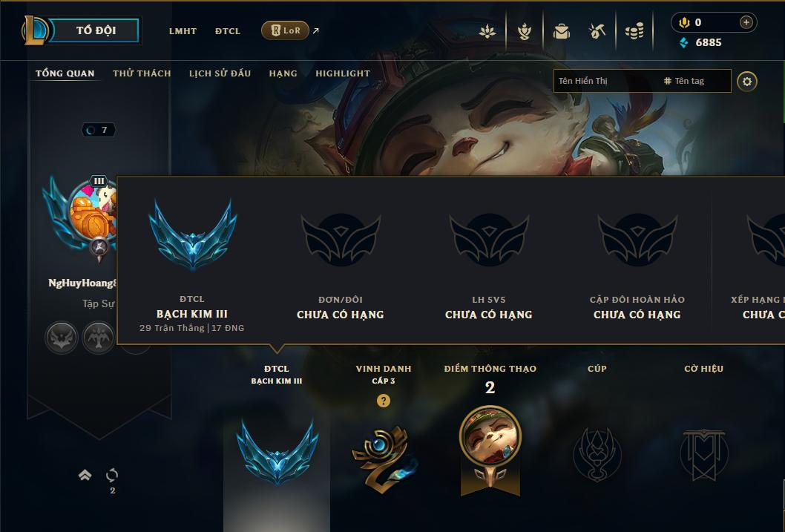Open the Store coins stack icon
Image resolution: width=785 pixels, height=532 pixels.
tap(634, 31)
